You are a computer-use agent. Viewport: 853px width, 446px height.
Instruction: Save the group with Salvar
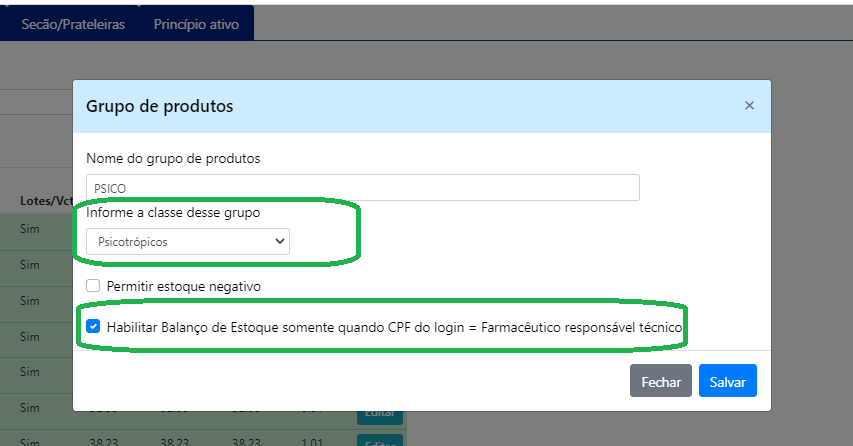[727, 381]
